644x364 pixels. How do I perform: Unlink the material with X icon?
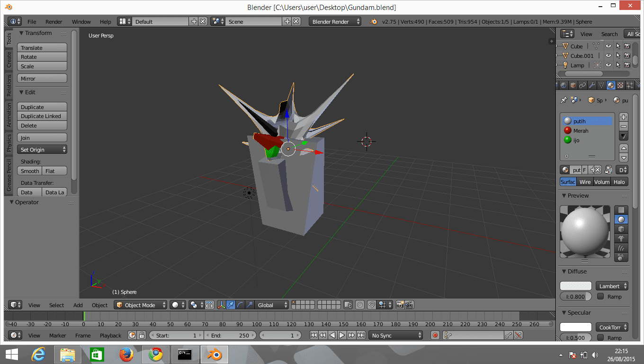pyautogui.click(x=597, y=170)
